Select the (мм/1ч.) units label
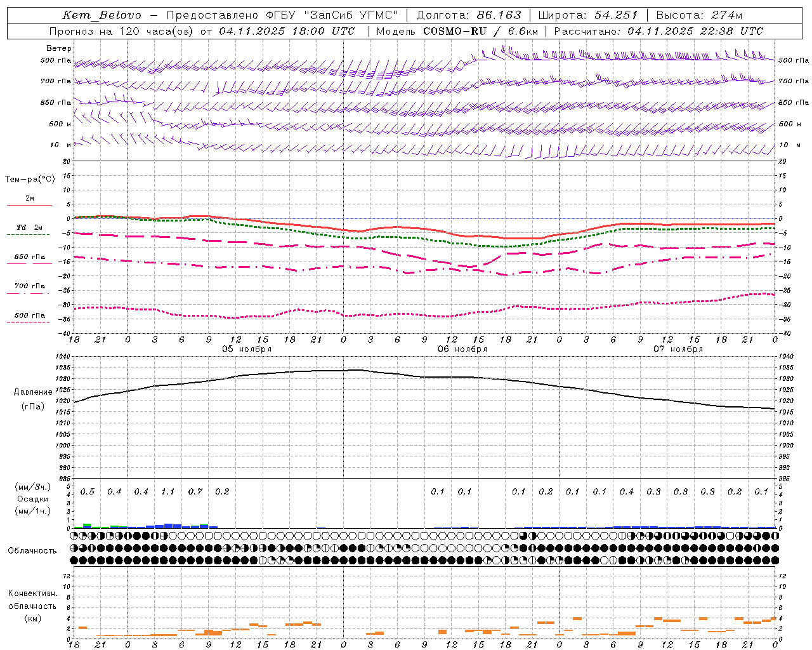812x650 pixels. point(33,511)
